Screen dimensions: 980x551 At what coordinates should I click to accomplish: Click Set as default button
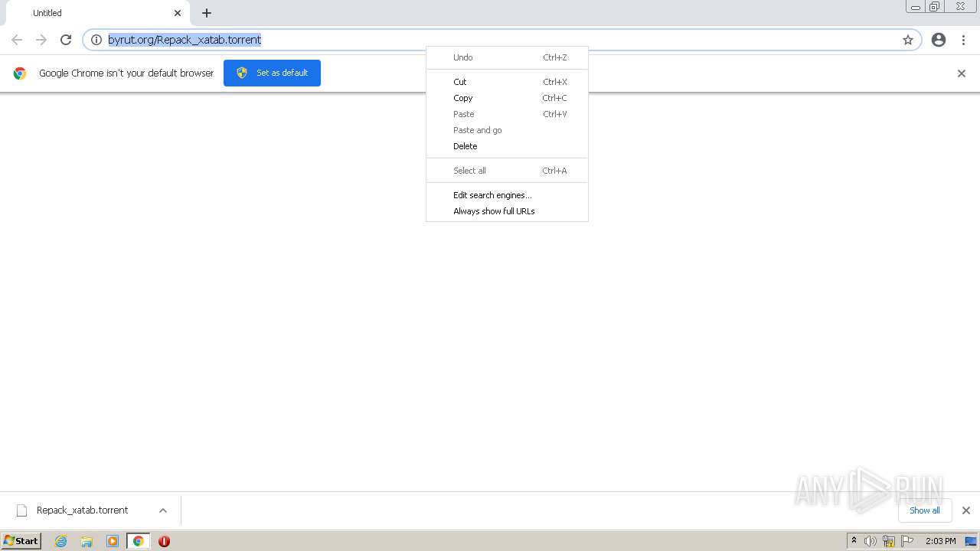[272, 73]
